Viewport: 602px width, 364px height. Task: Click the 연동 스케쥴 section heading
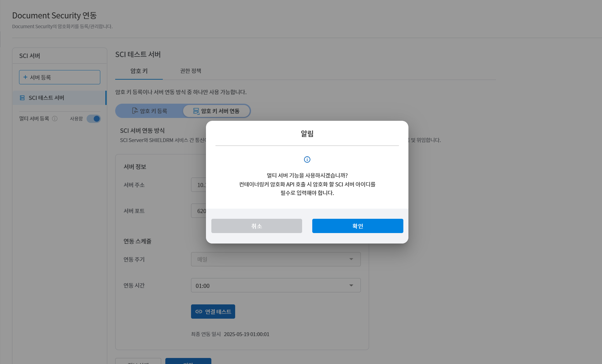137,241
